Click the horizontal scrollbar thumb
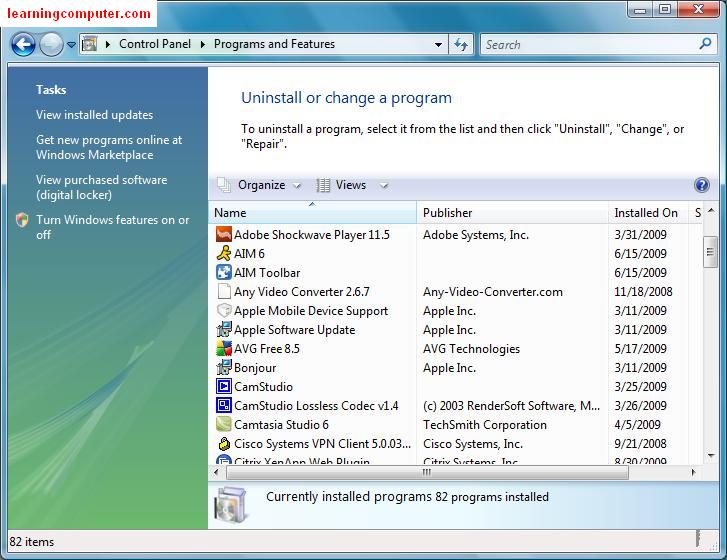 point(427,472)
